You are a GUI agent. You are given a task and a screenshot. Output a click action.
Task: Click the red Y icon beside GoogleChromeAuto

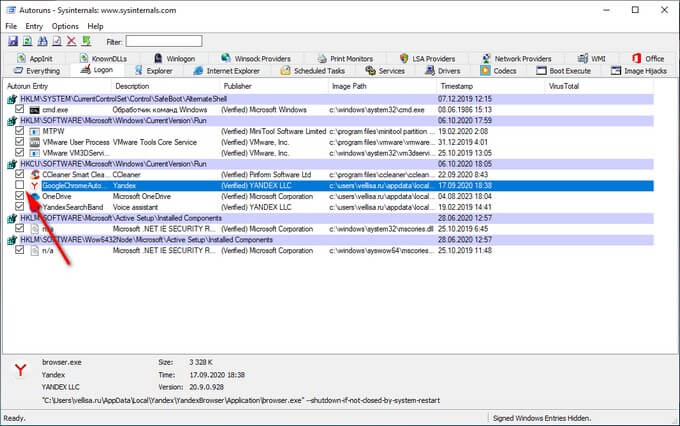pyautogui.click(x=35, y=186)
